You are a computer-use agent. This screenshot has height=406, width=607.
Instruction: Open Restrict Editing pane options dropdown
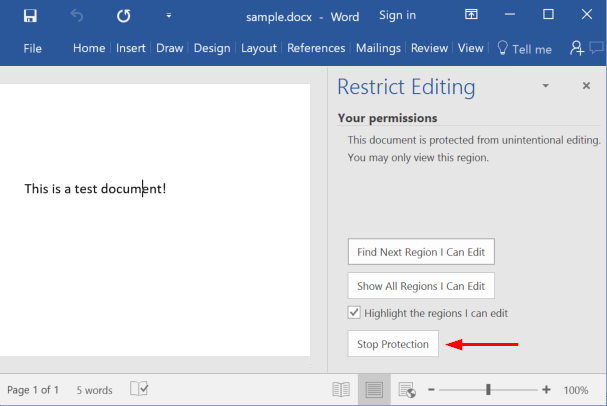546,86
